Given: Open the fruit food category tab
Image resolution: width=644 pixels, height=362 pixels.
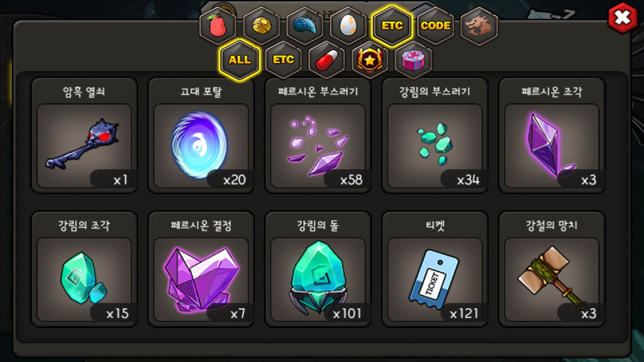Looking at the screenshot, I should pos(218,26).
